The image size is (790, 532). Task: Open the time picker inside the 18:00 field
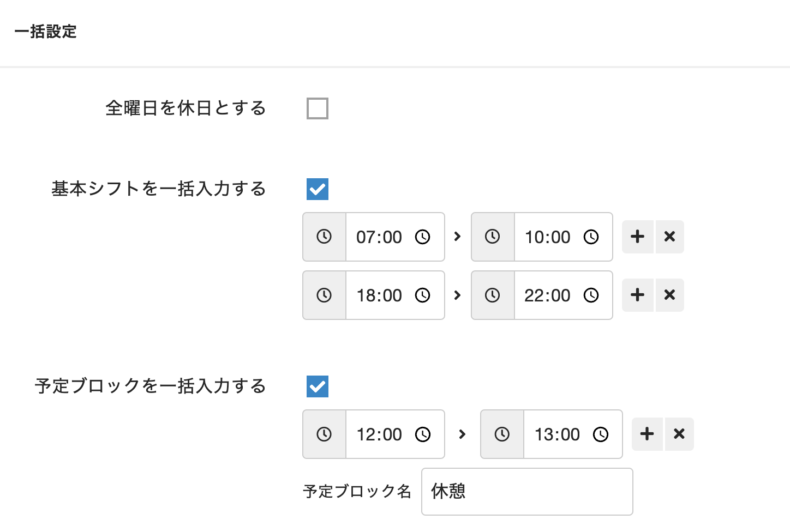(423, 295)
